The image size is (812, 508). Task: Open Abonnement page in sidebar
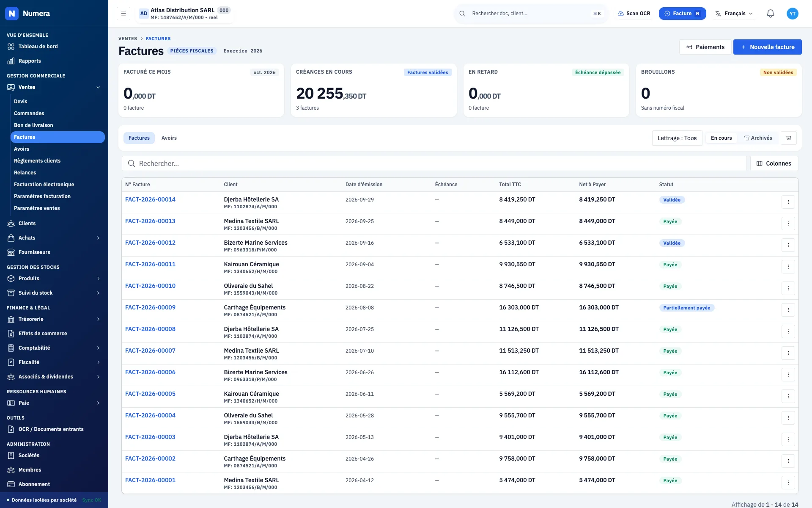coord(54,484)
